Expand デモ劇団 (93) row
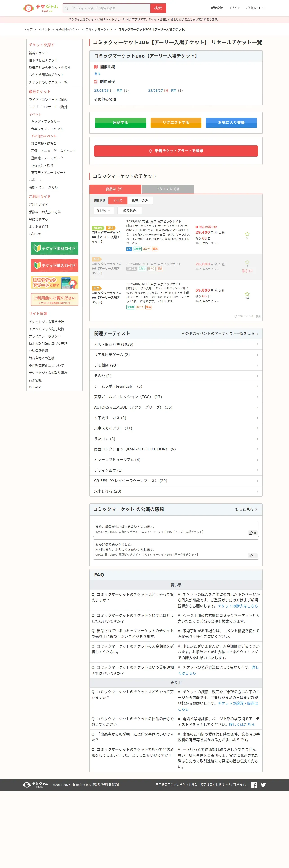 [176, 365]
